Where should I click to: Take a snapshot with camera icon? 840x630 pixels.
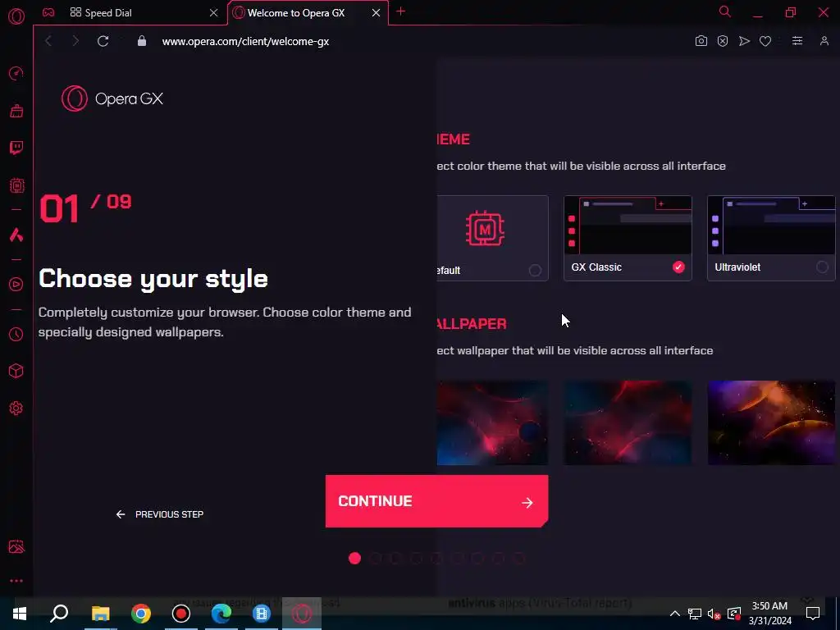[x=701, y=41]
